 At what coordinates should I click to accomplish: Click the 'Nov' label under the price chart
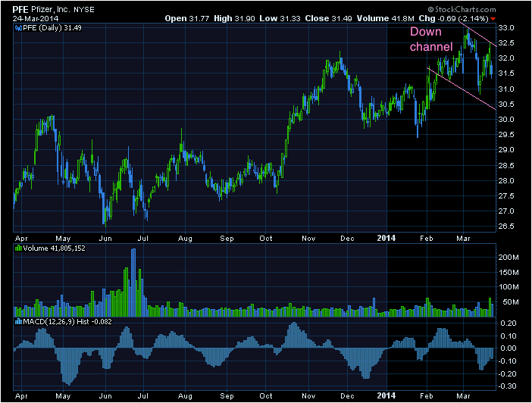pyautogui.click(x=308, y=239)
